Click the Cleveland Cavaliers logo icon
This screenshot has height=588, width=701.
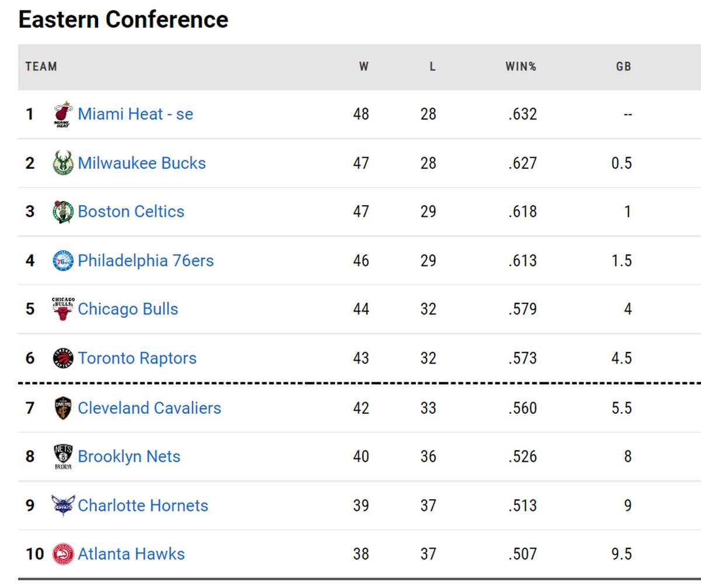pyautogui.click(x=63, y=408)
